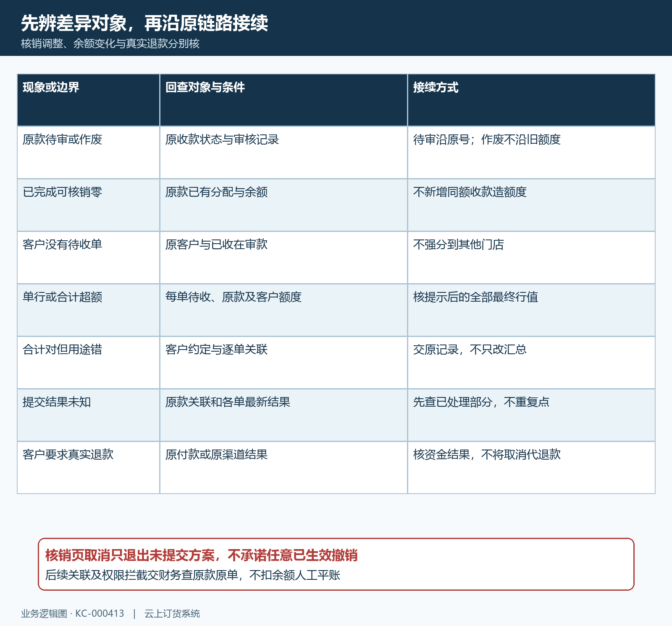Select cell "原款待审或作废"
The width and height of the screenshot is (672, 626).
pos(88,153)
